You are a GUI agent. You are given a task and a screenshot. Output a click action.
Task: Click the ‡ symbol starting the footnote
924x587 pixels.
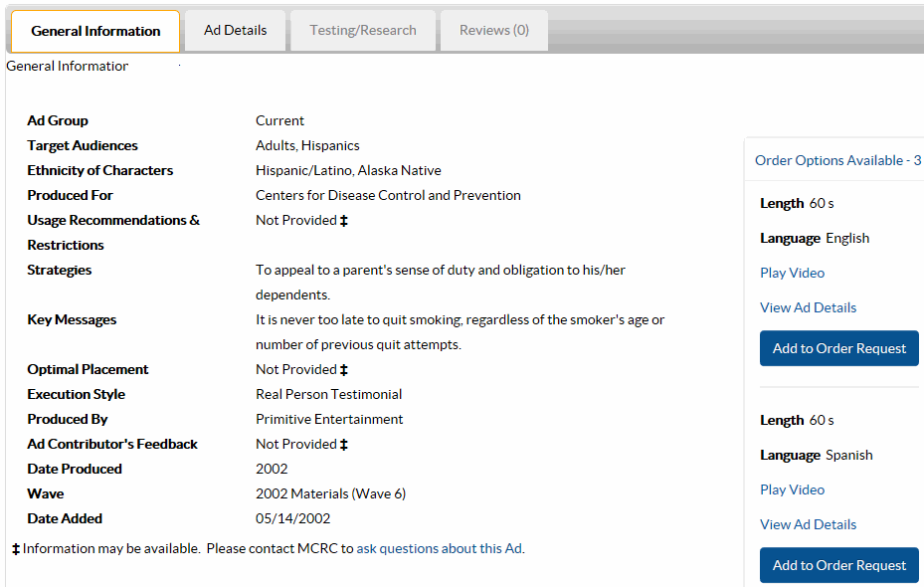pos(16,549)
